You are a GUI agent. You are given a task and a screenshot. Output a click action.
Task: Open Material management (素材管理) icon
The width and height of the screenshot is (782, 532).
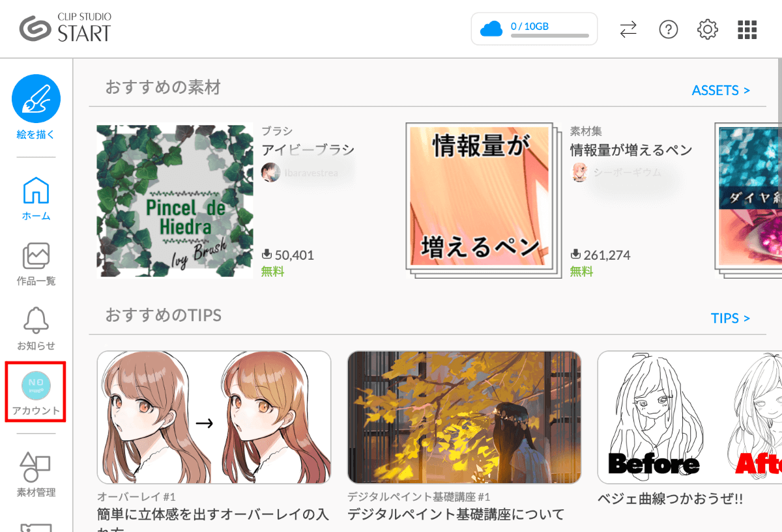pyautogui.click(x=36, y=467)
